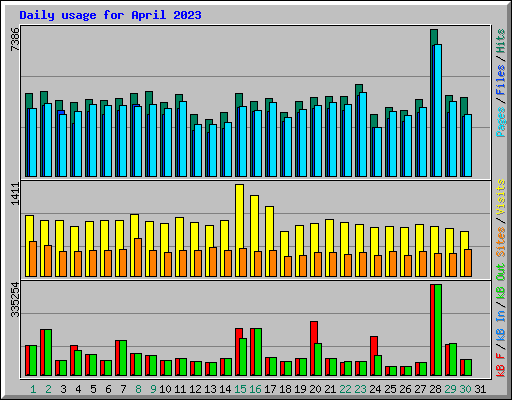512x400 pixels.
Task: Click day 19 on the x-axis
Action: pos(300,389)
